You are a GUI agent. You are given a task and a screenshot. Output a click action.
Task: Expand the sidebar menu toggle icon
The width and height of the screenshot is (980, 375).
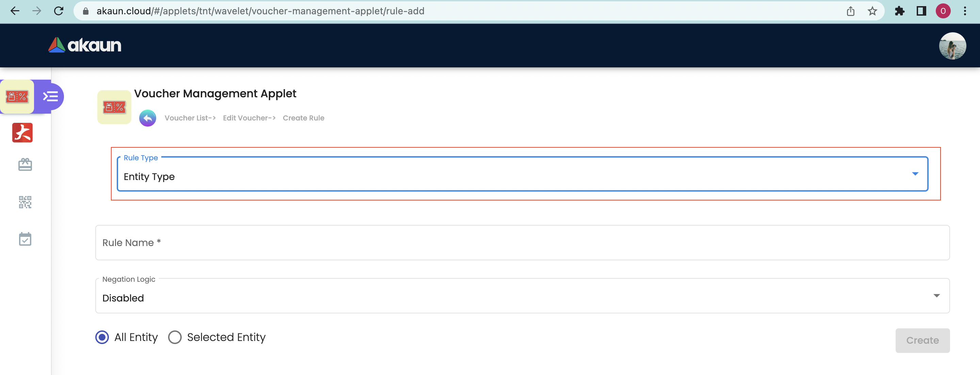50,97
